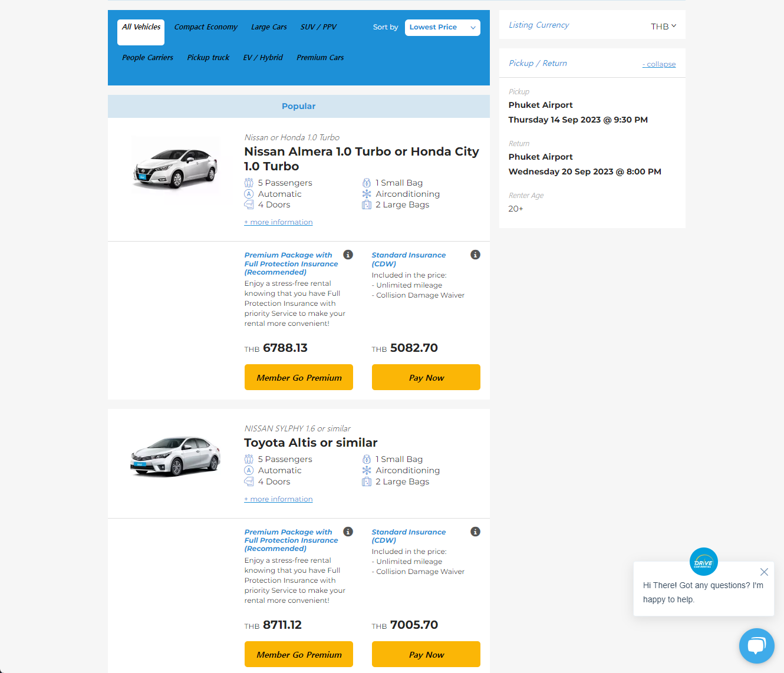This screenshot has height=673, width=784.
Task: Click the Pickup / Return panel heading
Action: click(538, 63)
